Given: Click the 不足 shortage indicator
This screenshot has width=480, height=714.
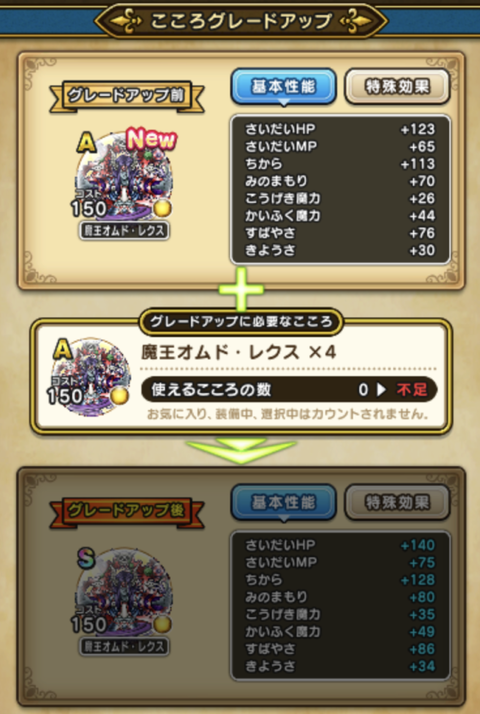Looking at the screenshot, I should click(412, 390).
